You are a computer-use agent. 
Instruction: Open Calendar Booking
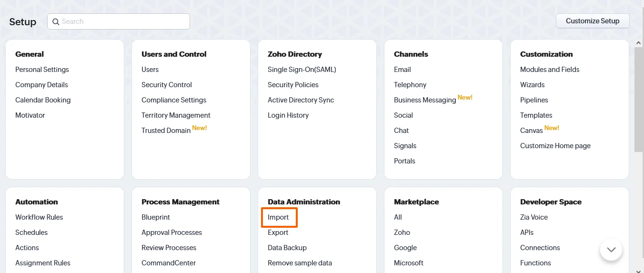pos(43,100)
